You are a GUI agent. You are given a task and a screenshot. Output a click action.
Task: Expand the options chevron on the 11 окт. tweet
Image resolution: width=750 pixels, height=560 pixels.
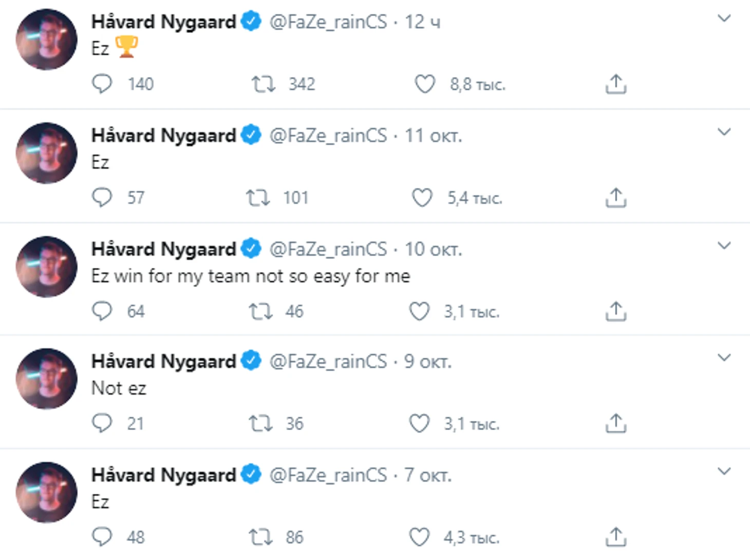coord(724,132)
